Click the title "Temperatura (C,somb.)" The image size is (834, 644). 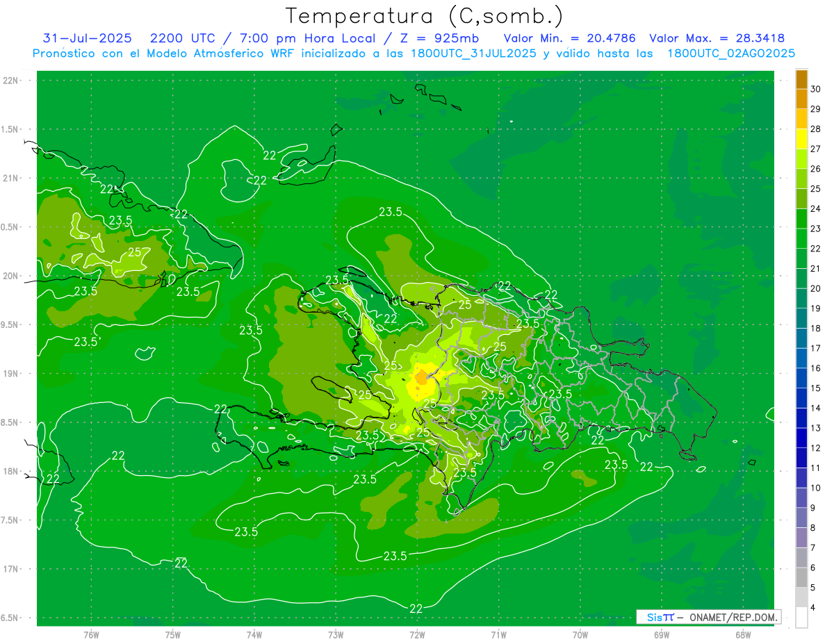point(425,16)
